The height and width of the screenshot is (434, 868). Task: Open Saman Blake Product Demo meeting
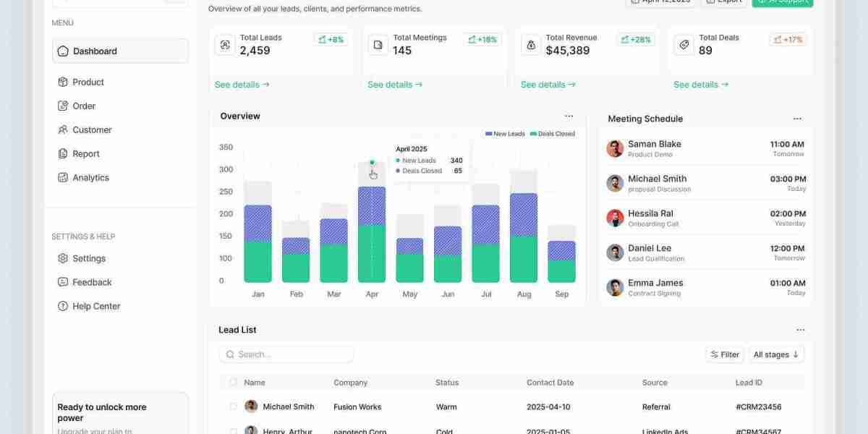coord(706,148)
